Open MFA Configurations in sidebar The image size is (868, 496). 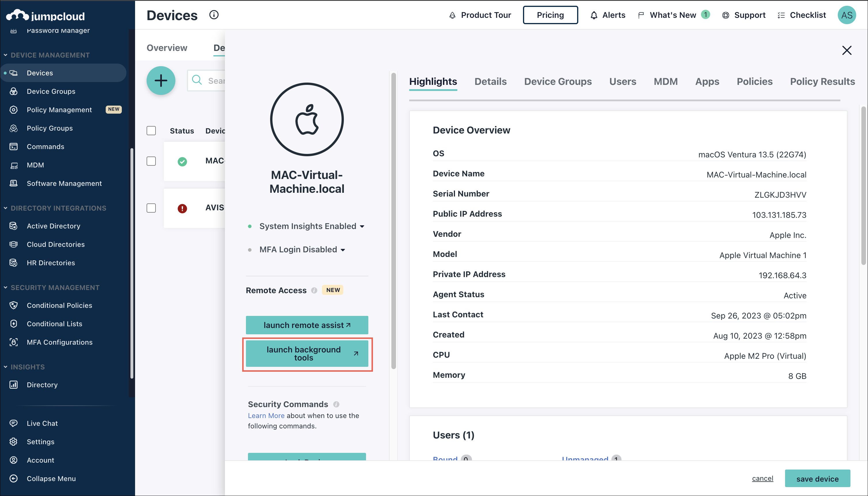[x=60, y=342]
